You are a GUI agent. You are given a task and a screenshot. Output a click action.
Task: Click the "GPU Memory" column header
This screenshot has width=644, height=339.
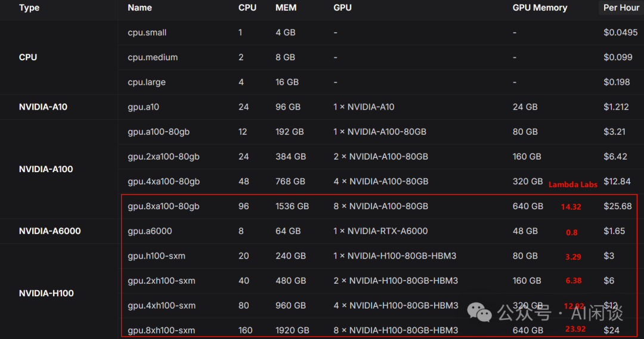tap(540, 8)
